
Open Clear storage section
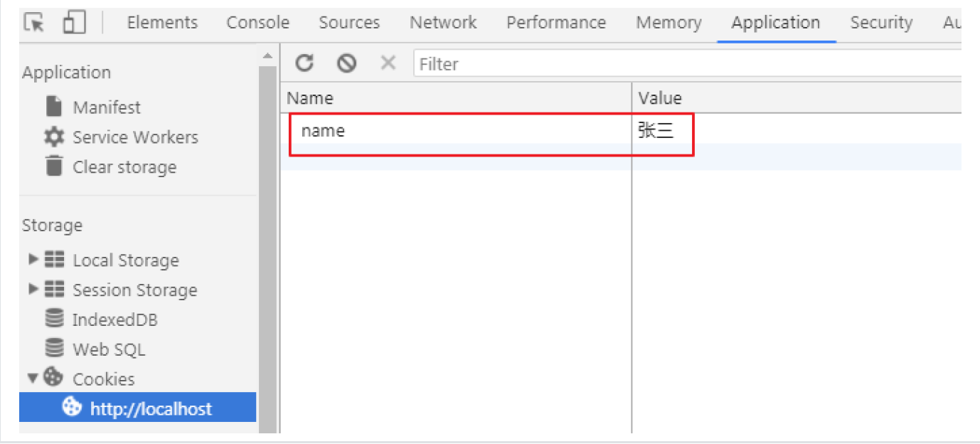(124, 167)
